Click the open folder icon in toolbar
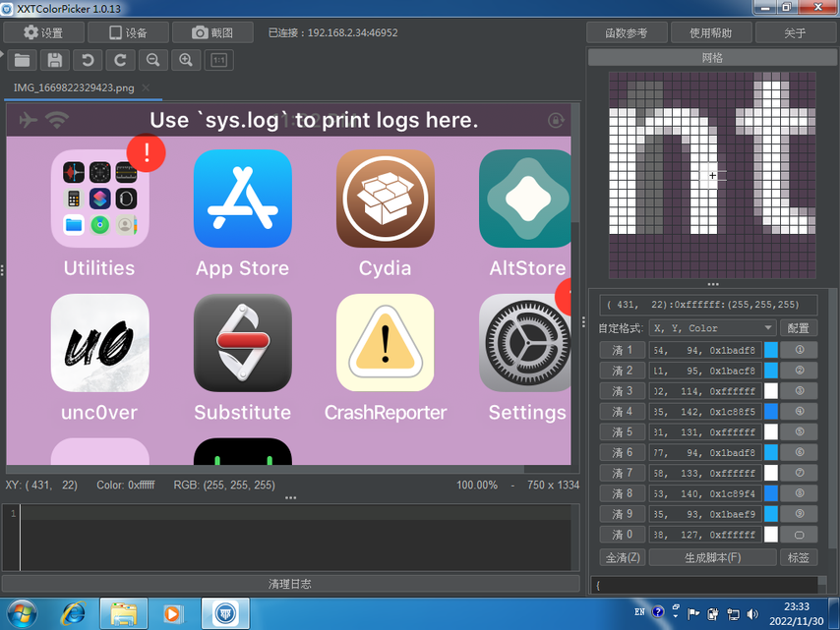Viewport: 840px width, 630px height. [x=22, y=60]
